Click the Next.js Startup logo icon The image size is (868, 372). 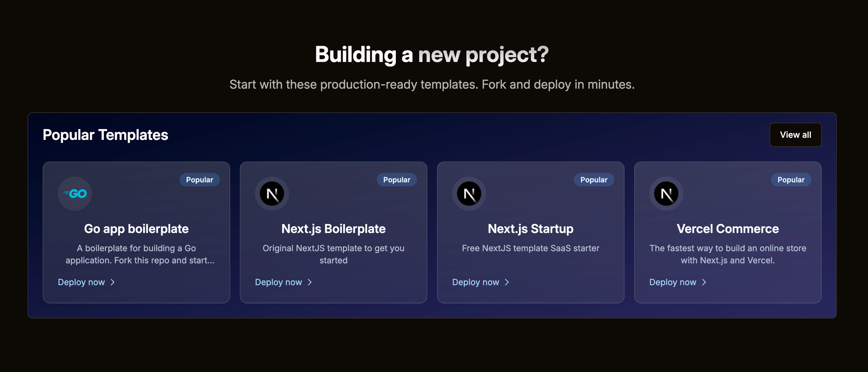(x=469, y=194)
